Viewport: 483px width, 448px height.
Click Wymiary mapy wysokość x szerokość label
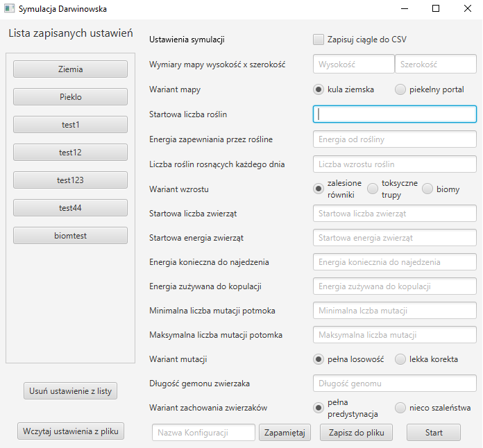pyautogui.click(x=217, y=64)
